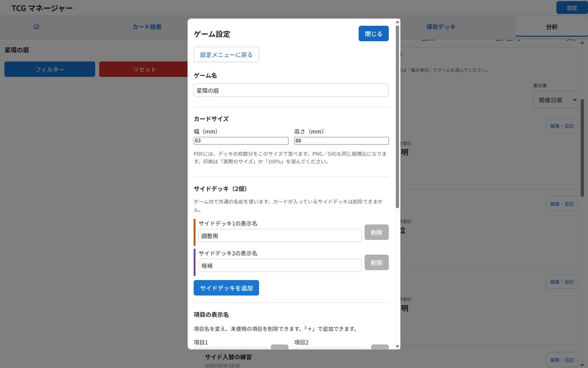
Task: Open the home icon tab
Action: tap(36, 26)
